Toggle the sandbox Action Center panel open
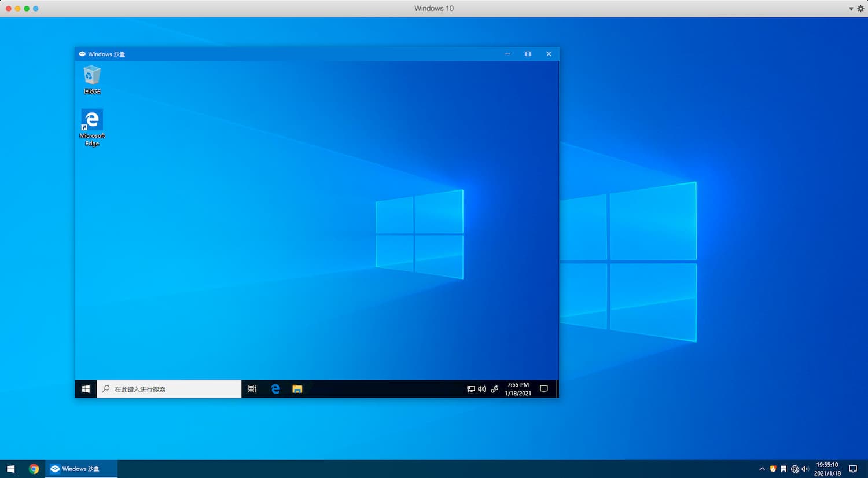This screenshot has height=478, width=868. click(x=543, y=389)
